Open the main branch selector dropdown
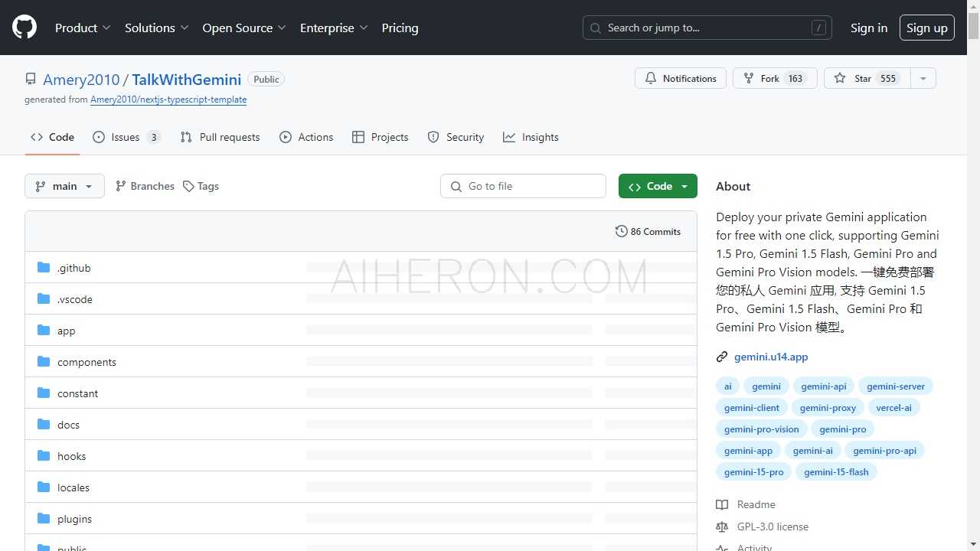The width and height of the screenshot is (980, 551). click(x=64, y=187)
